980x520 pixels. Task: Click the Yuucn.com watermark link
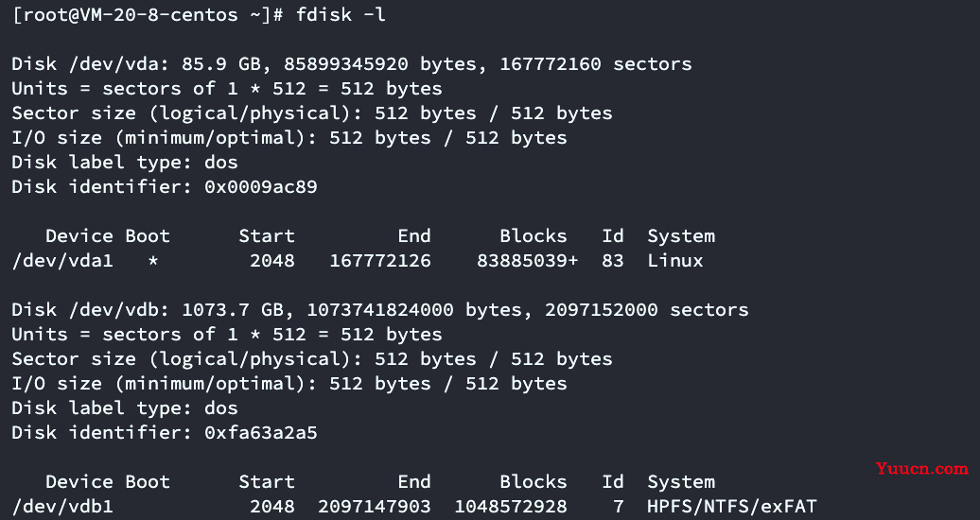point(922,468)
